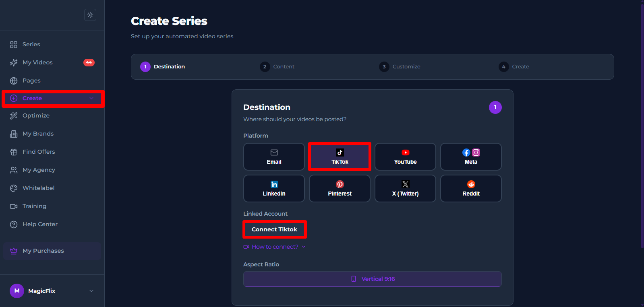Viewport: 644px width, 307px height.
Task: Open Pages via the globe icon
Action: coord(14,80)
